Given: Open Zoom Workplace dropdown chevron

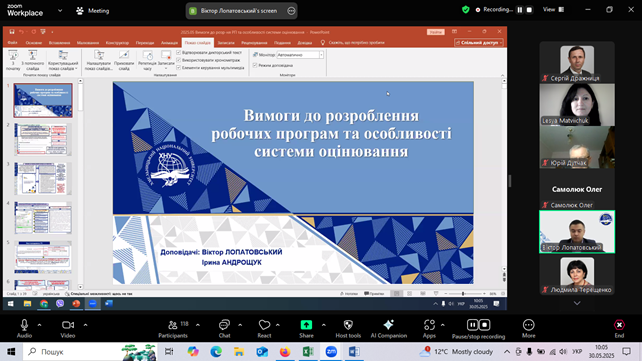Looking at the screenshot, I should (60, 11).
